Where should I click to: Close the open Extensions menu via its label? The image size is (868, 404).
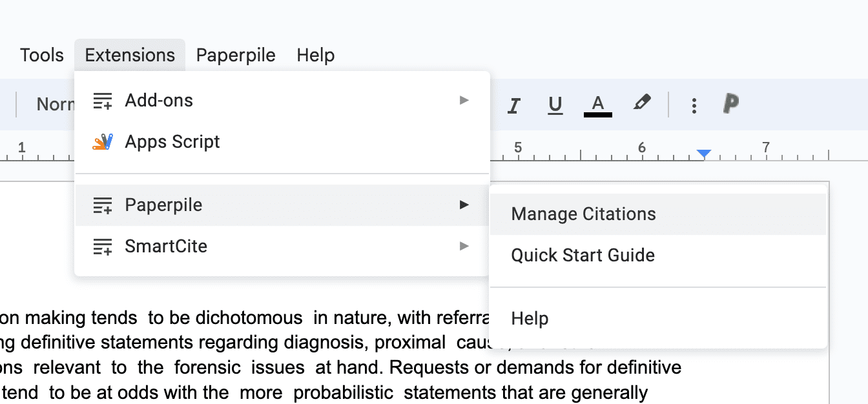[x=130, y=56]
